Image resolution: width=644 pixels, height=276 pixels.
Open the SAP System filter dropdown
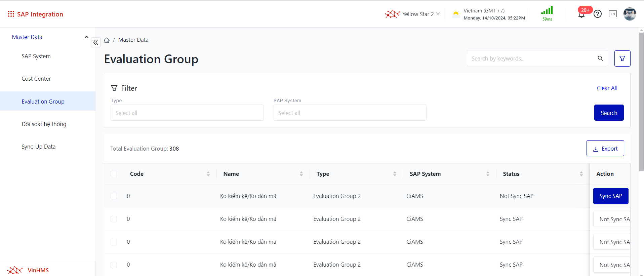(350, 113)
